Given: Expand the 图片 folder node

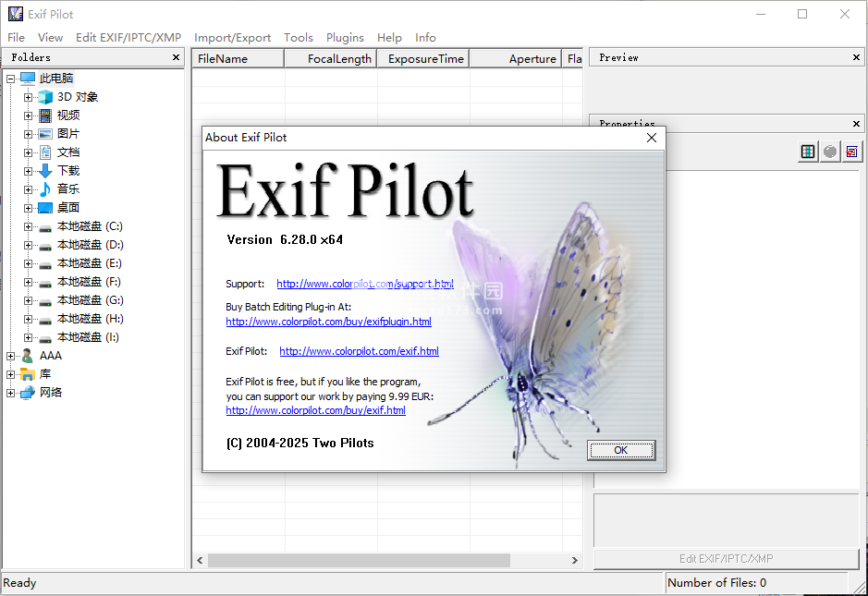Looking at the screenshot, I should (x=29, y=134).
